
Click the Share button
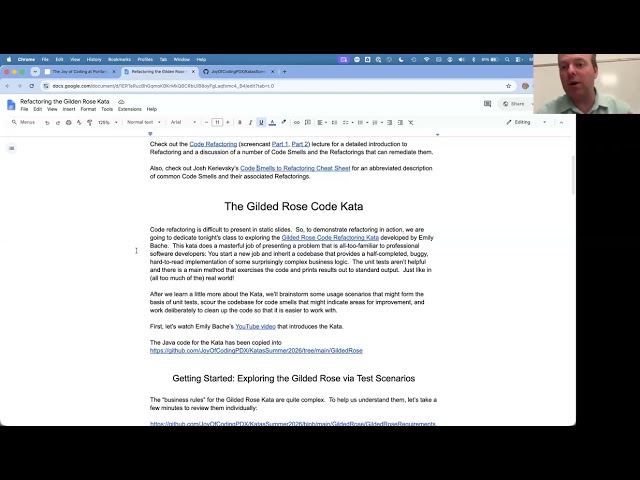point(514,104)
